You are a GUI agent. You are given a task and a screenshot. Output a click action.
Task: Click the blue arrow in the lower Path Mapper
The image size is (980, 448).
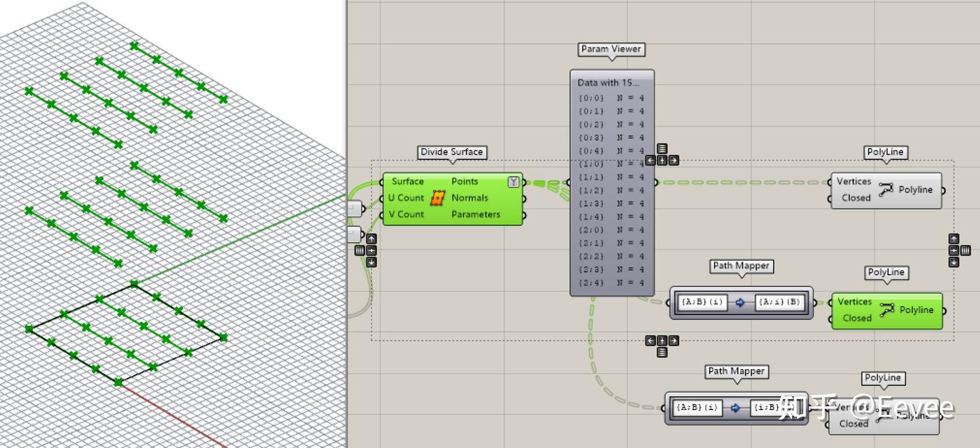click(x=735, y=409)
